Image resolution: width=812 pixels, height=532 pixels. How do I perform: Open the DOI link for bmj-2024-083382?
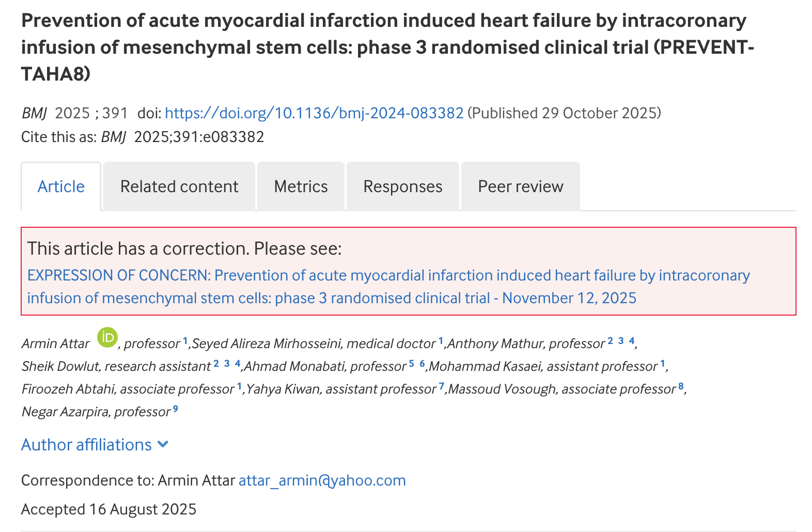click(x=314, y=113)
